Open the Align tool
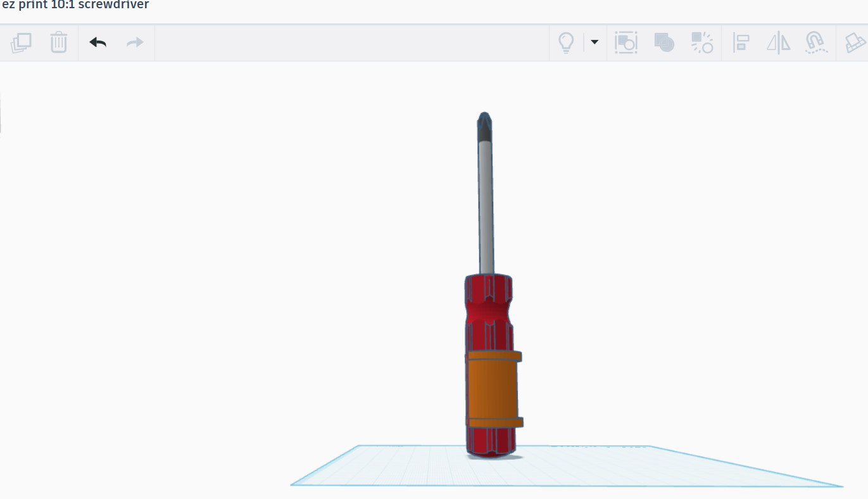 pos(741,42)
